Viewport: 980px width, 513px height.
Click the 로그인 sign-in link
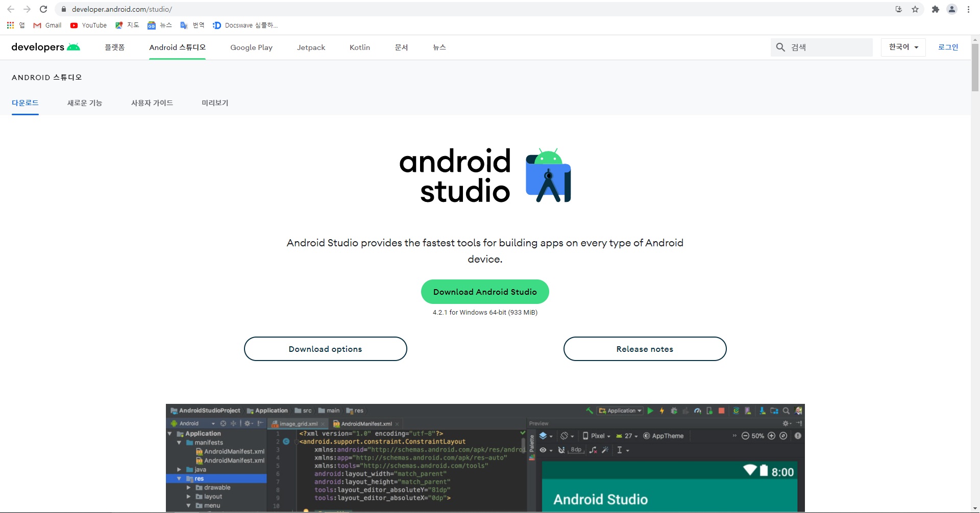pos(948,47)
